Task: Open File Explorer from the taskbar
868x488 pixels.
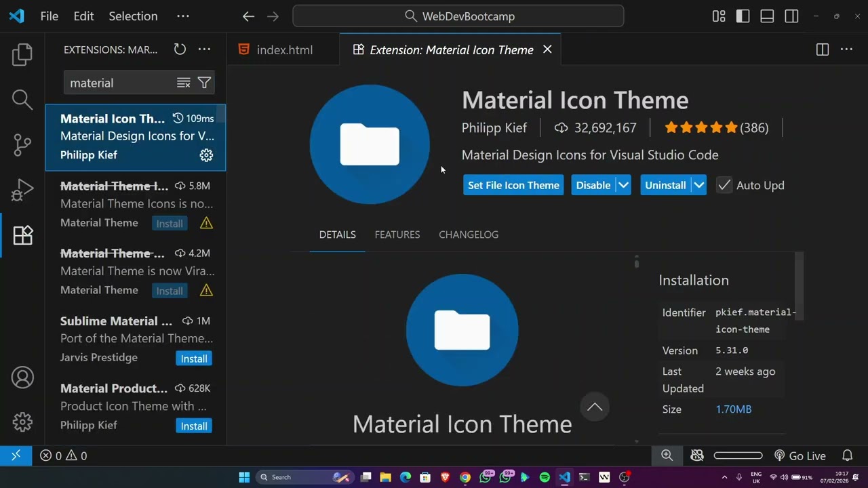Action: [x=385, y=477]
